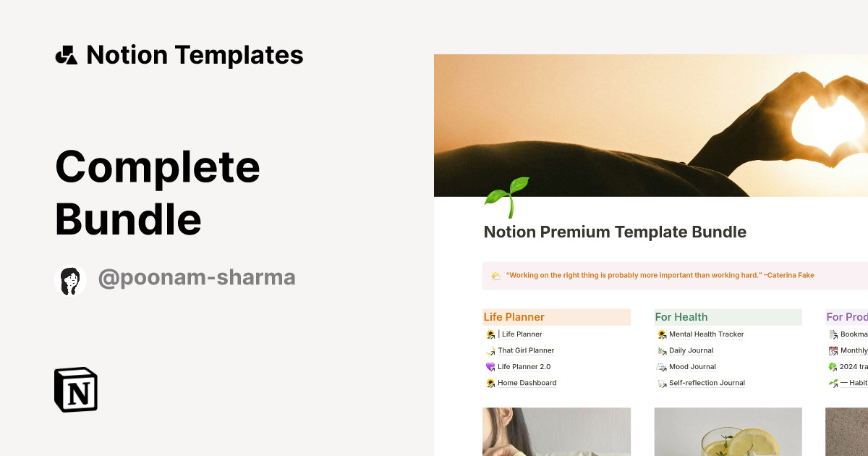The width and height of the screenshot is (868, 456).
Task: Click the black Notion N logo
Action: [x=75, y=389]
